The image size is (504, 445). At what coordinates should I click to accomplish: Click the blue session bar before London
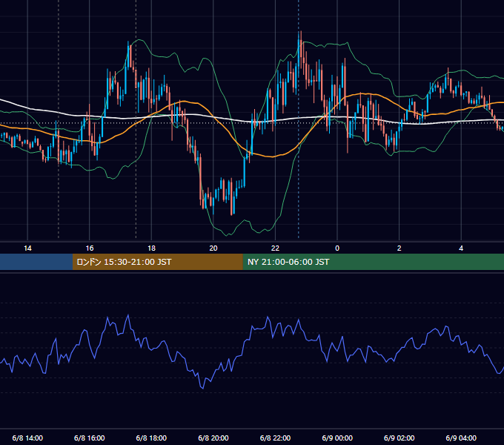[36, 262]
